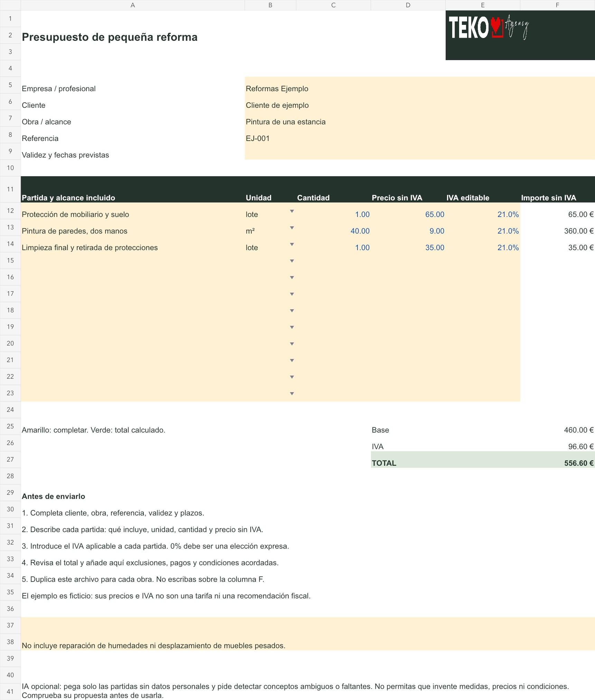Open the unit dropdown arrow in row 15
The width and height of the screenshot is (595, 700).
292,261
